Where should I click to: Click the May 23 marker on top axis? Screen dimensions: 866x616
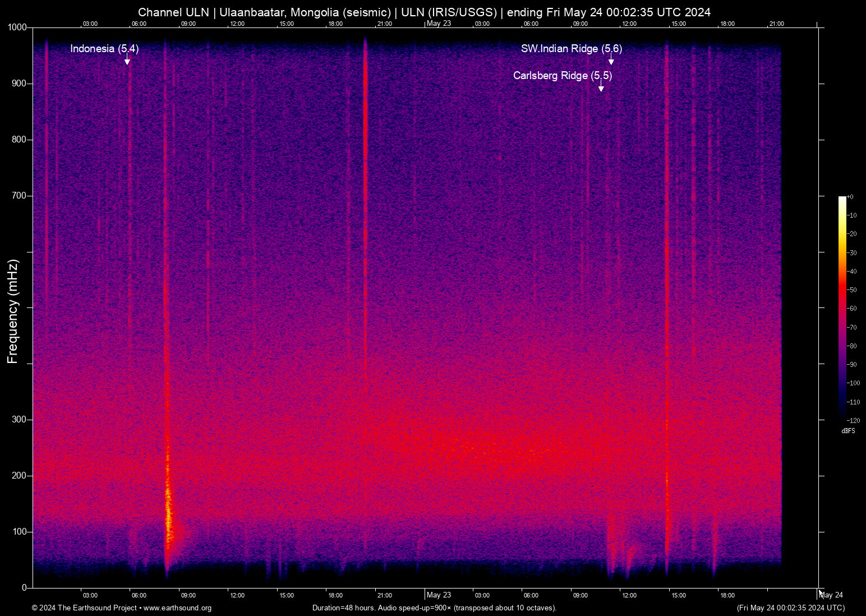[439, 24]
